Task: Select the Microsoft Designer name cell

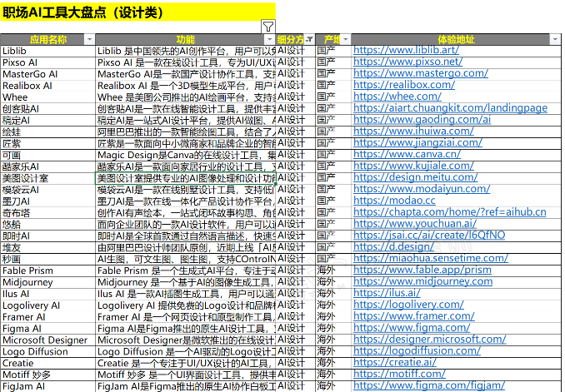Action: (48, 340)
